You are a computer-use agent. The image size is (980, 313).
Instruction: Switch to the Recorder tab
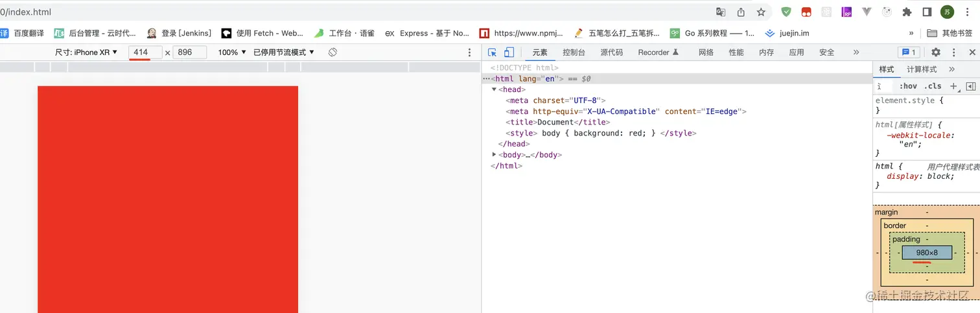[x=658, y=52]
